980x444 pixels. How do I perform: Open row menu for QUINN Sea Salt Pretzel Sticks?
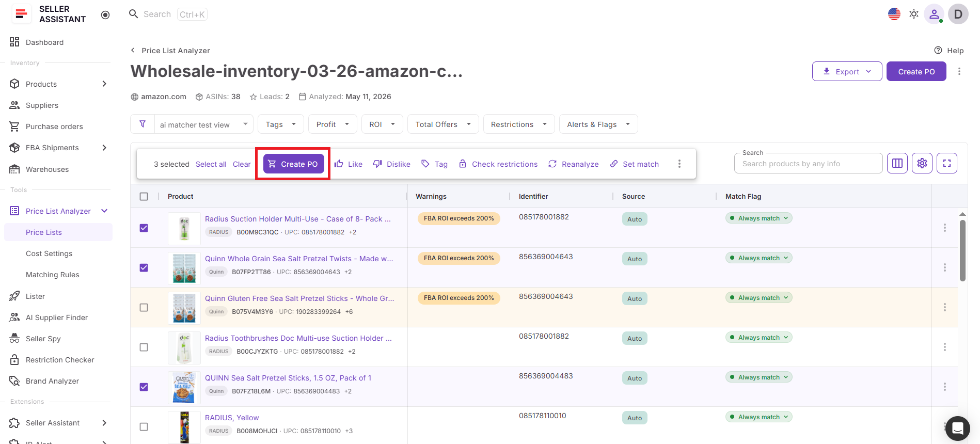pyautogui.click(x=945, y=387)
